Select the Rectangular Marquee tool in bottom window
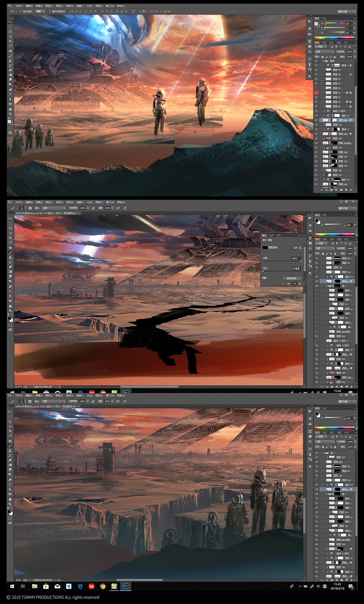The height and width of the screenshot is (604, 364). [10, 417]
